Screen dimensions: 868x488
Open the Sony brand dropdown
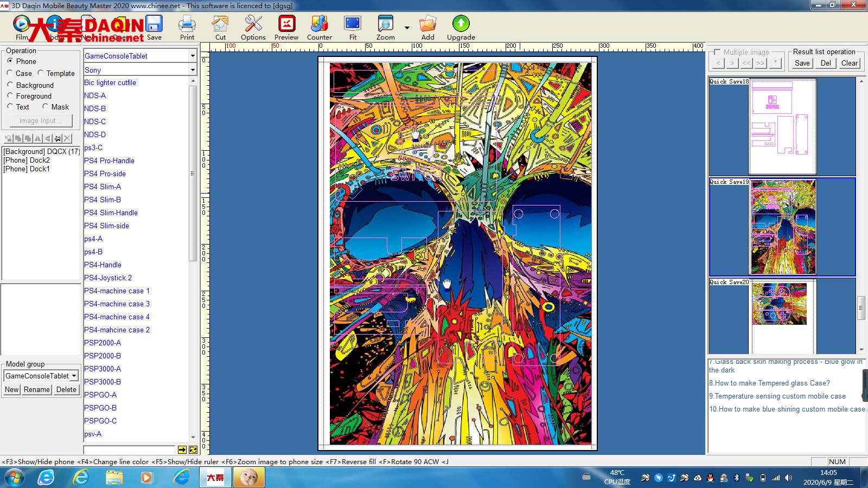[x=193, y=70]
